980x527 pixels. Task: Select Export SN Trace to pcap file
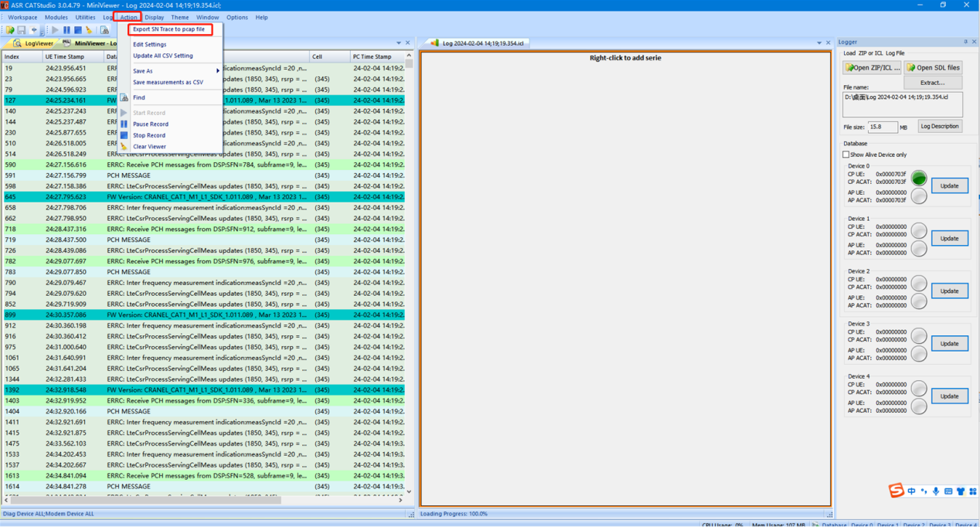[169, 29]
